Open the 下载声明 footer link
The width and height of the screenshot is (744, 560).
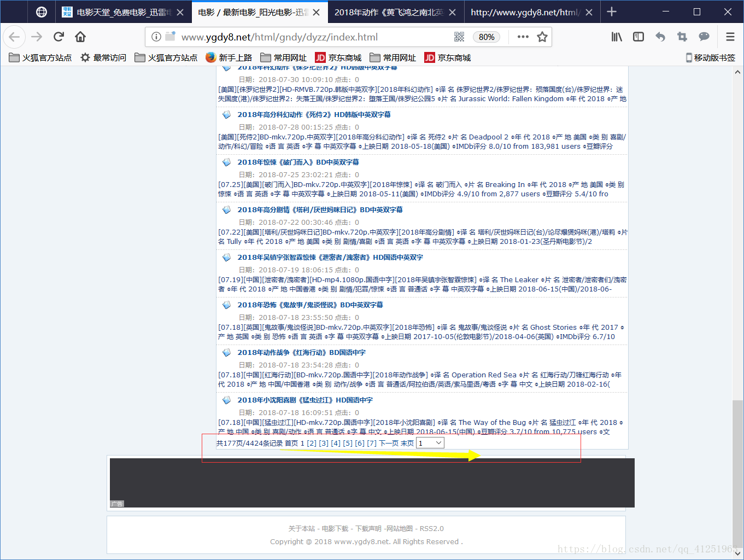point(369,528)
